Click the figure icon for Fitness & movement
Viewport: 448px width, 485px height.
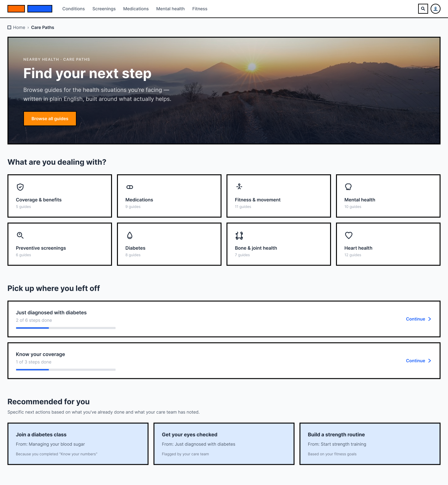tap(239, 187)
